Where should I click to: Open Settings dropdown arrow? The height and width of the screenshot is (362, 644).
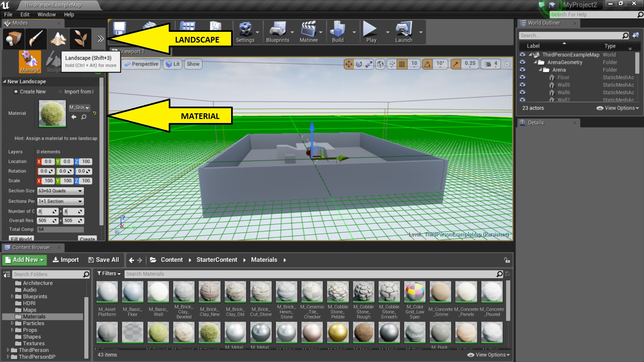coord(258,32)
